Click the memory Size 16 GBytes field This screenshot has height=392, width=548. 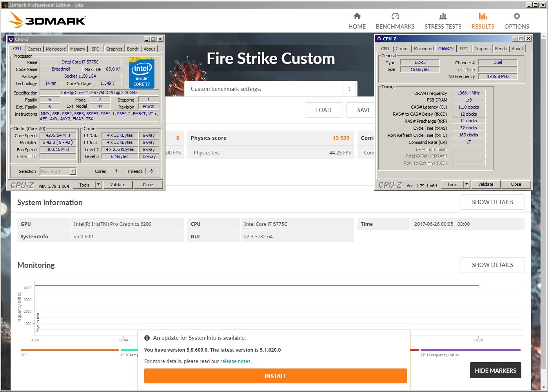tap(420, 69)
